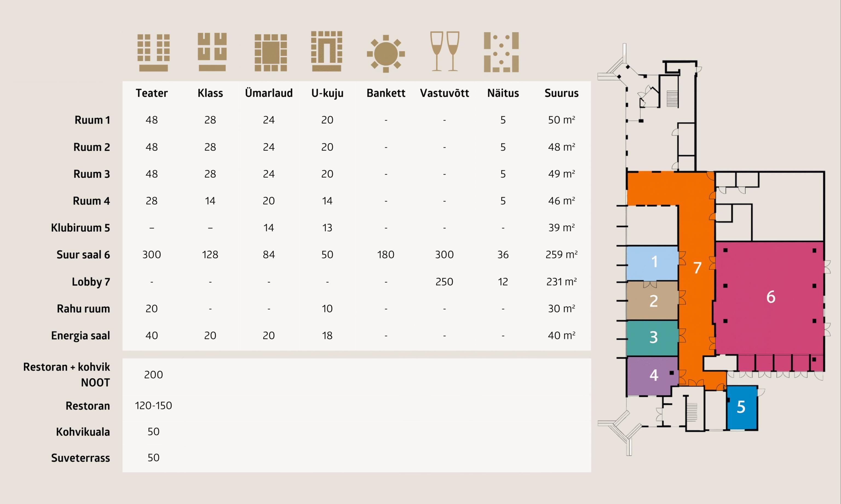This screenshot has width=841, height=504.
Task: Click the U-kuju layout icon
Action: [x=327, y=51]
